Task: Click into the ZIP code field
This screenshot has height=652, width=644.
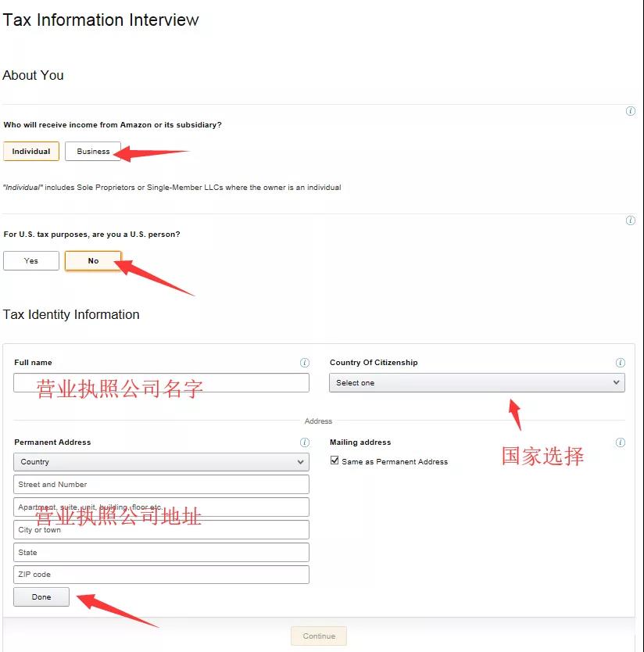Action: pos(161,575)
